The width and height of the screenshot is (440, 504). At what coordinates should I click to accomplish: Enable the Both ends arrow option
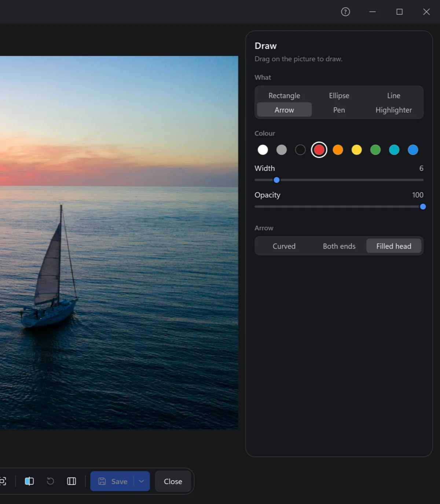pyautogui.click(x=339, y=246)
